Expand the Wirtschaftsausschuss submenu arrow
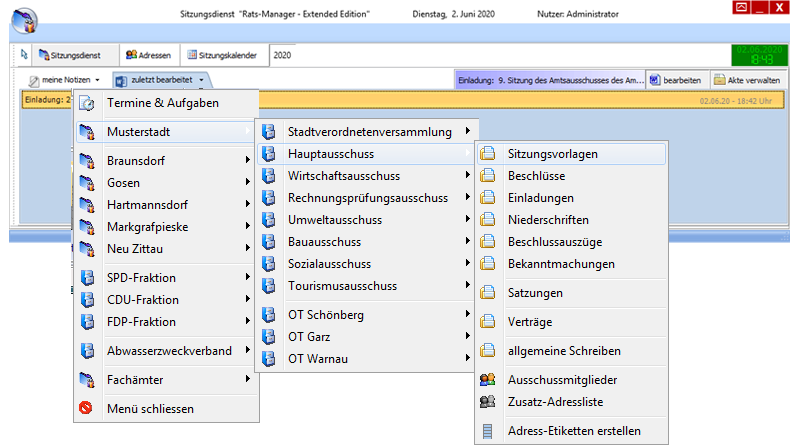Image resolution: width=796 pixels, height=445 pixels. (468, 175)
